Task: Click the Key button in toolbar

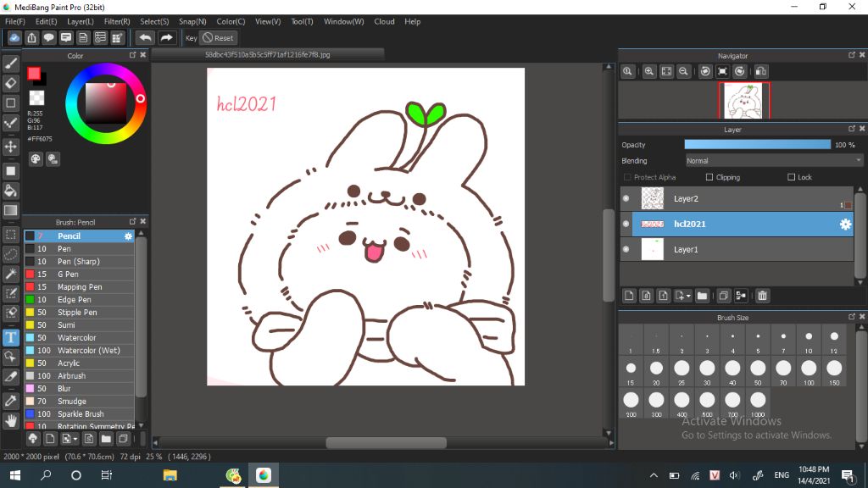Action: [x=191, y=37]
